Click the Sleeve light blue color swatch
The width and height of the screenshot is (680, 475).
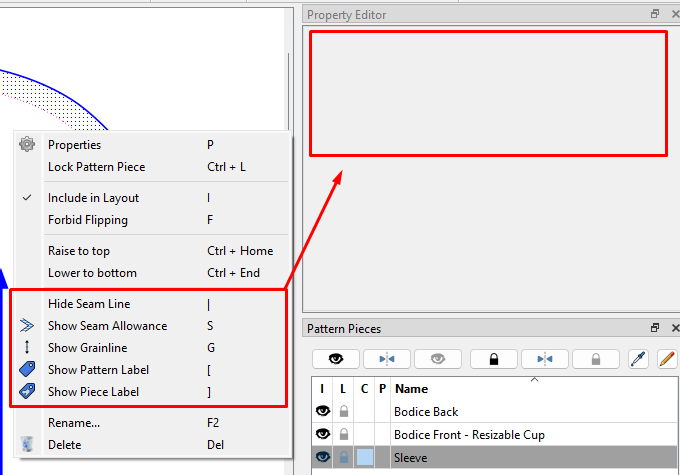pyautogui.click(x=365, y=457)
